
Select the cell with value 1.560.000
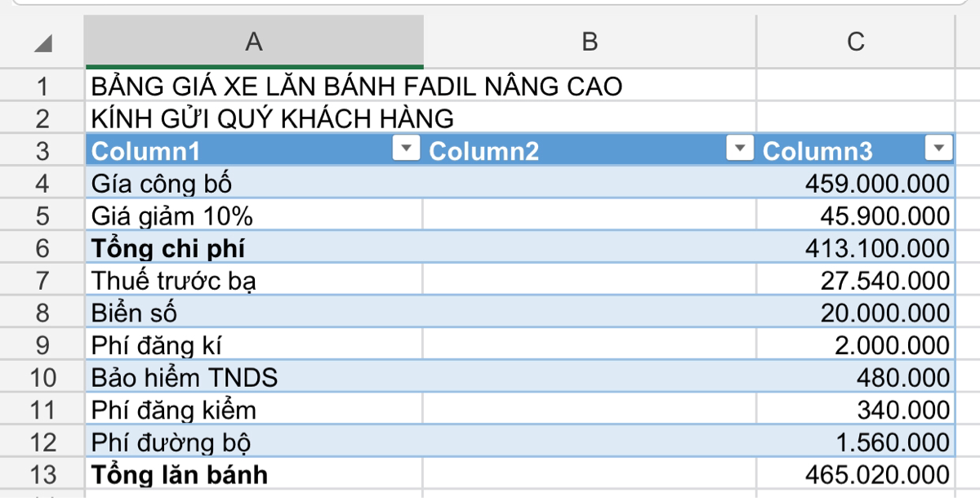click(x=855, y=442)
